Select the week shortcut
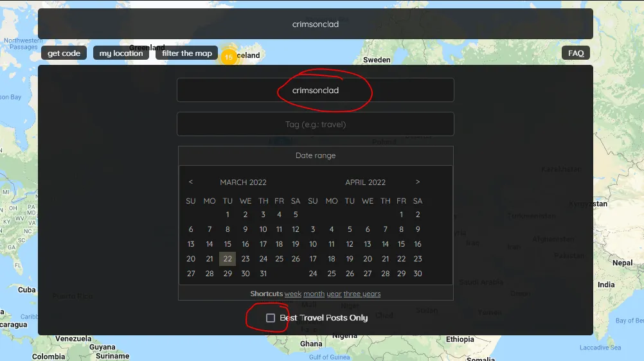The height and width of the screenshot is (361, 644). pos(293,294)
